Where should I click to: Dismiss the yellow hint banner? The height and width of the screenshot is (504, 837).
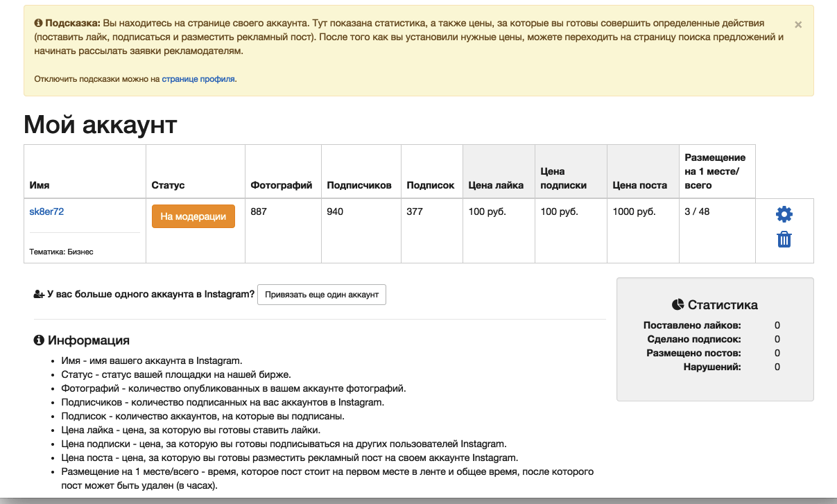click(797, 24)
